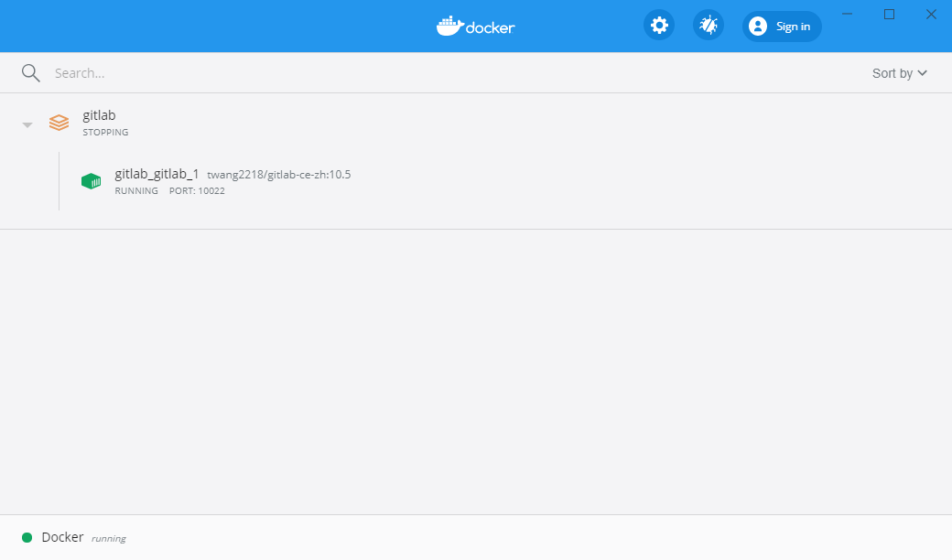Click the bug report icon

click(x=708, y=25)
